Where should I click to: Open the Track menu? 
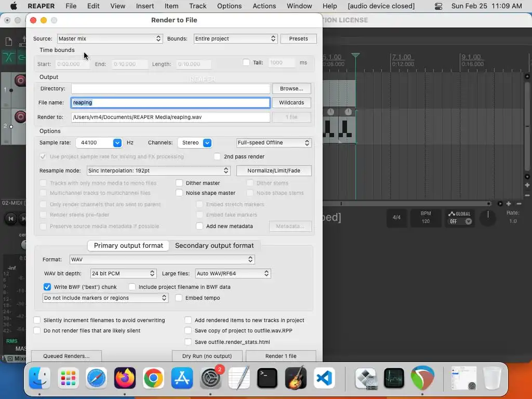[x=197, y=6]
